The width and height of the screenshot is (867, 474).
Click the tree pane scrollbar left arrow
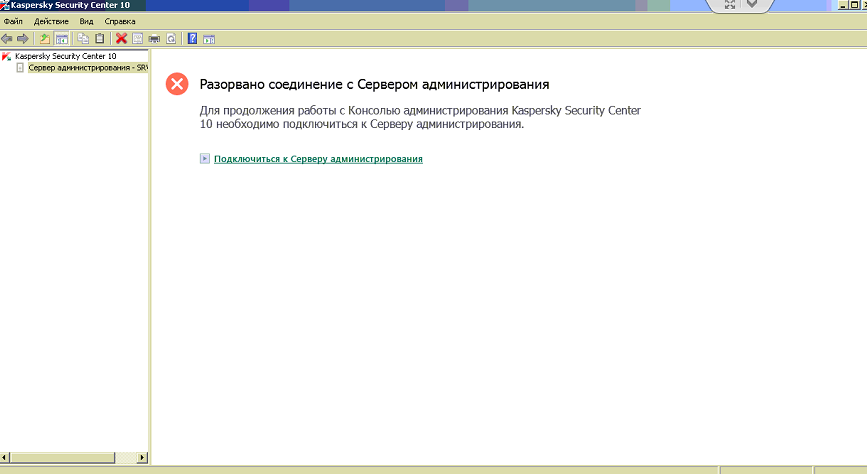point(5,457)
